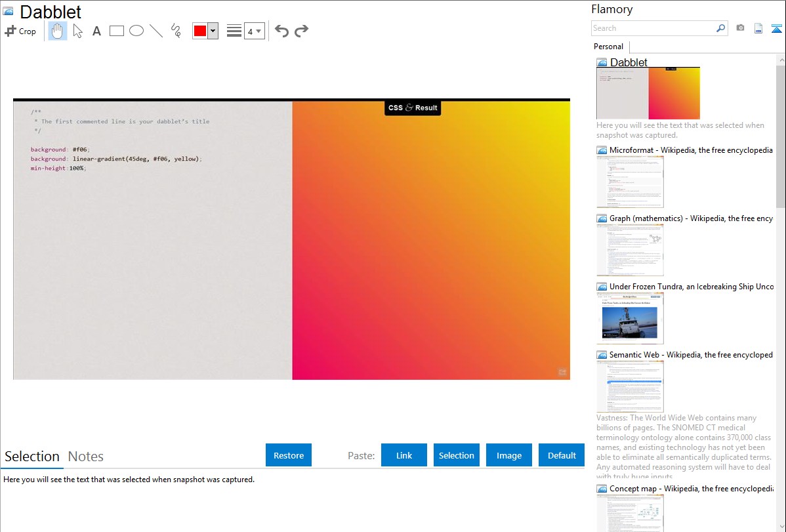Screen dimensions: 786x532
Task: Open the color dropdown arrow
Action: point(213,31)
